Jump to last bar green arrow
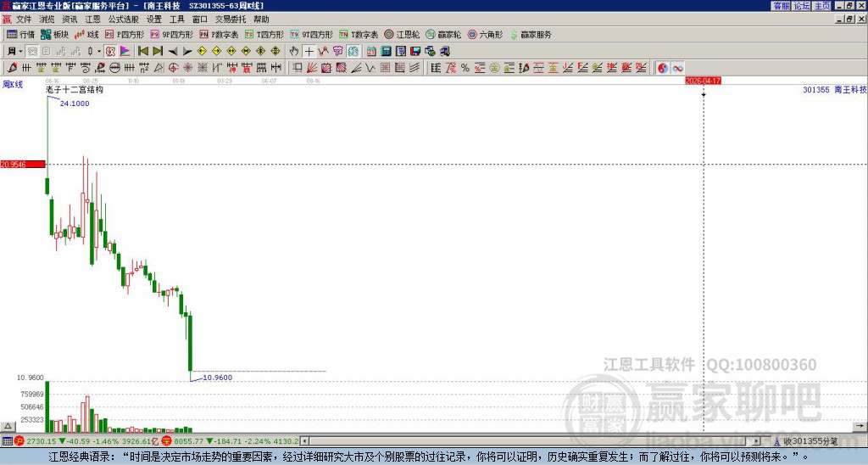The width and height of the screenshot is (868, 465). tap(158, 51)
